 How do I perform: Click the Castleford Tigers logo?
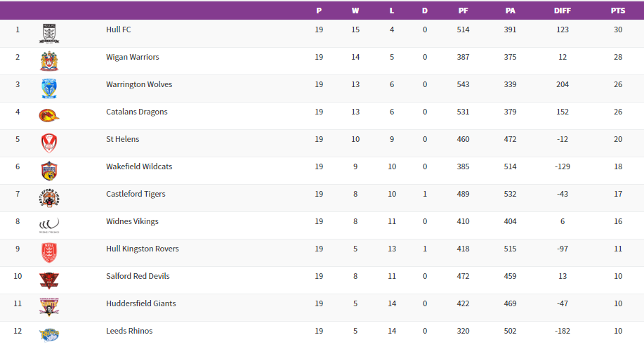(x=49, y=198)
